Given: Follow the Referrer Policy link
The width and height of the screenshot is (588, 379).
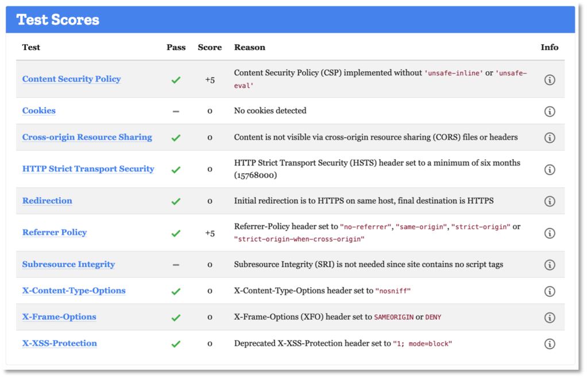Looking at the screenshot, I should tap(54, 233).
